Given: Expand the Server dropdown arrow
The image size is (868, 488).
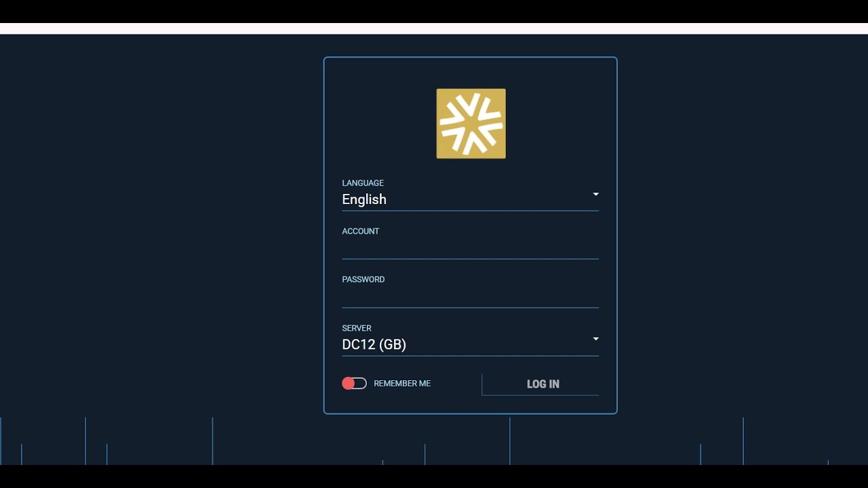Looking at the screenshot, I should (x=595, y=339).
